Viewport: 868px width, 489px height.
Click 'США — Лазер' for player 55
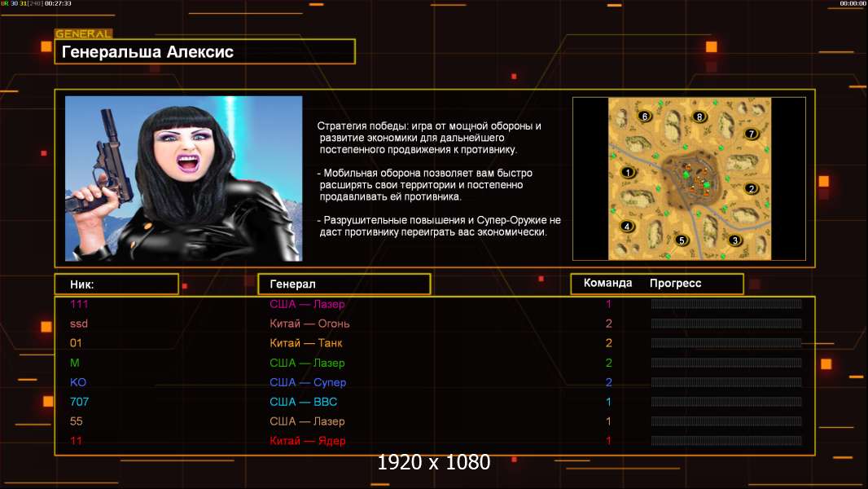click(x=307, y=421)
